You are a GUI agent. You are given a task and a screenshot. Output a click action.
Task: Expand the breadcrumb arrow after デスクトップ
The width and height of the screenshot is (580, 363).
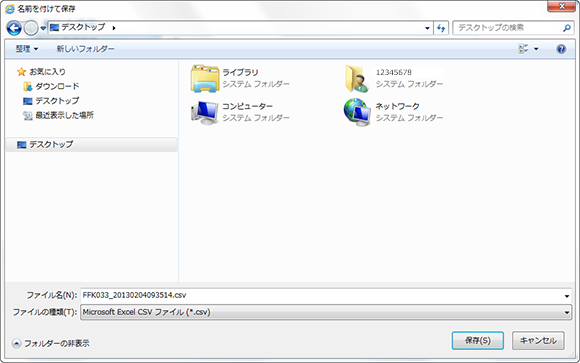pyautogui.click(x=114, y=28)
